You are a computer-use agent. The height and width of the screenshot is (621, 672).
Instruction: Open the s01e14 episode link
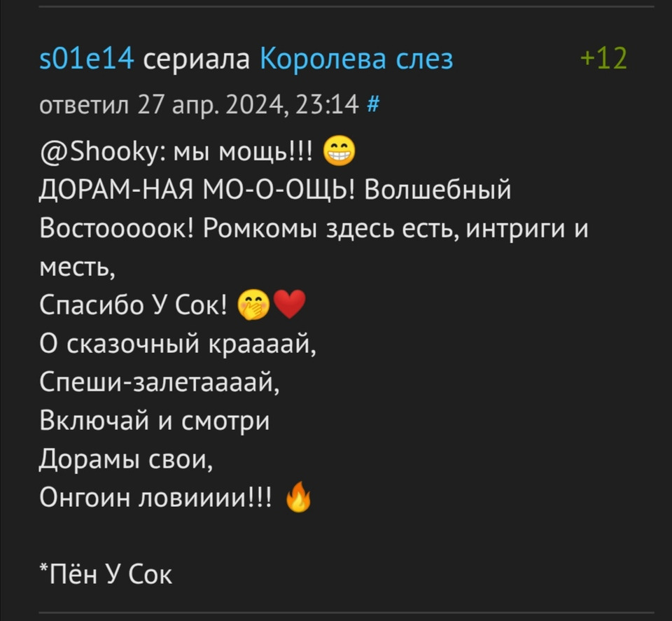pos(87,59)
